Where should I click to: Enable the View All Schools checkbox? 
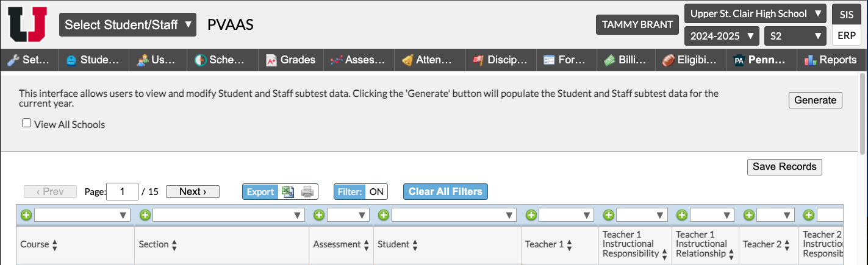point(27,123)
